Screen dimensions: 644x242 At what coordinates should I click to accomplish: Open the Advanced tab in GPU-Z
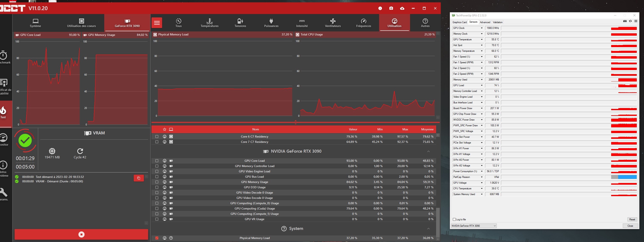[x=485, y=22]
